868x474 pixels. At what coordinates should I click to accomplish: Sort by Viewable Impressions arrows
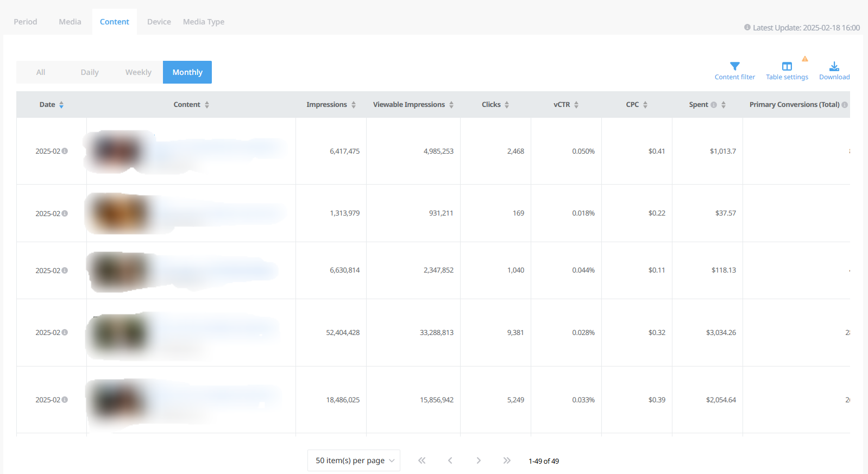pyautogui.click(x=451, y=105)
